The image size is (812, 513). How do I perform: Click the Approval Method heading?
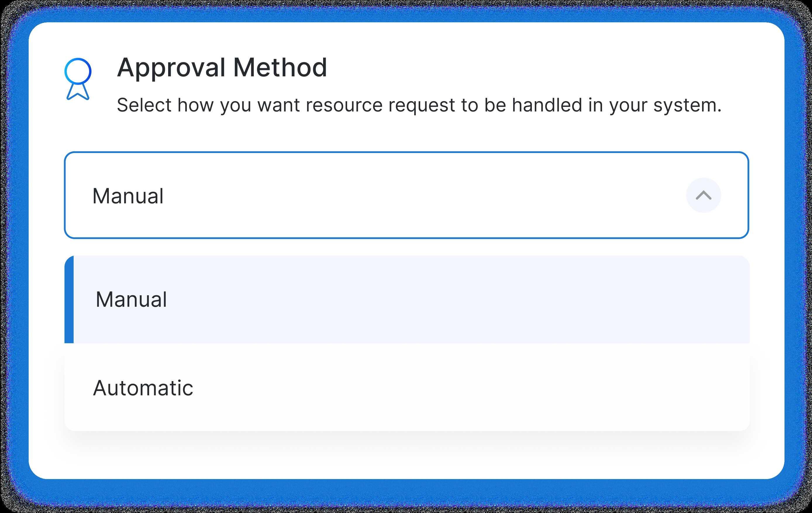click(222, 68)
